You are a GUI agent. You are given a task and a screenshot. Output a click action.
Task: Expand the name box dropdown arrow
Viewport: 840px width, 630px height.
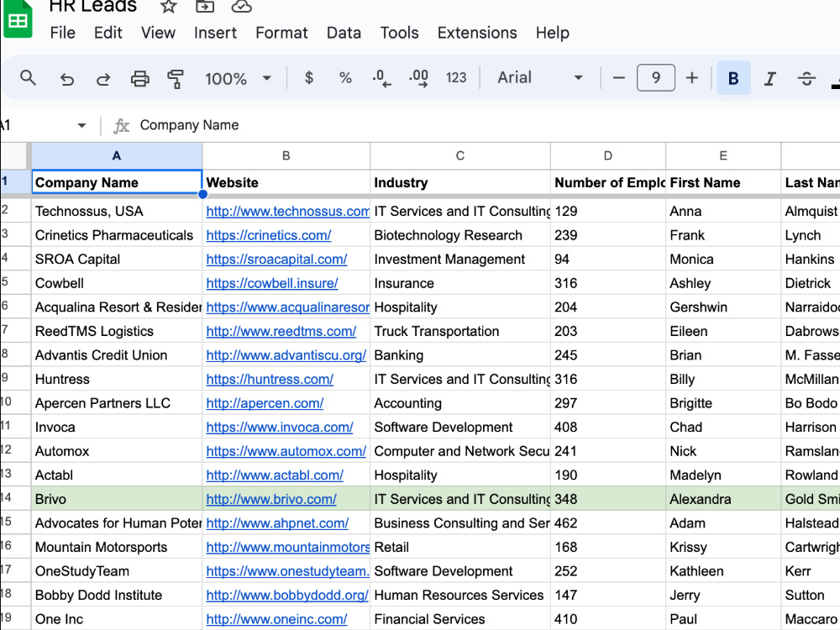pos(81,125)
